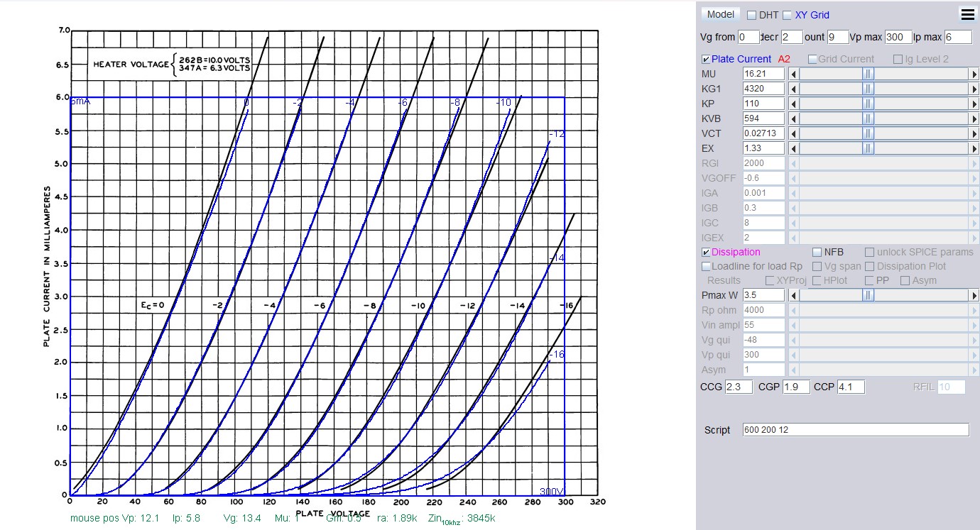Screen dimensions: 980x530
Task: Increase VCT with right slider arrow
Action: (974, 133)
